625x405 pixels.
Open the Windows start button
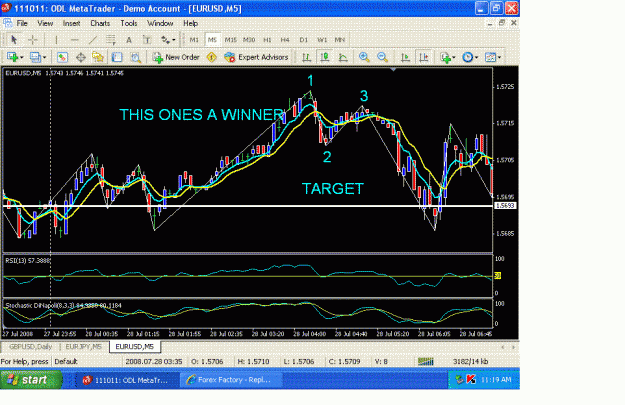[x=31, y=380]
